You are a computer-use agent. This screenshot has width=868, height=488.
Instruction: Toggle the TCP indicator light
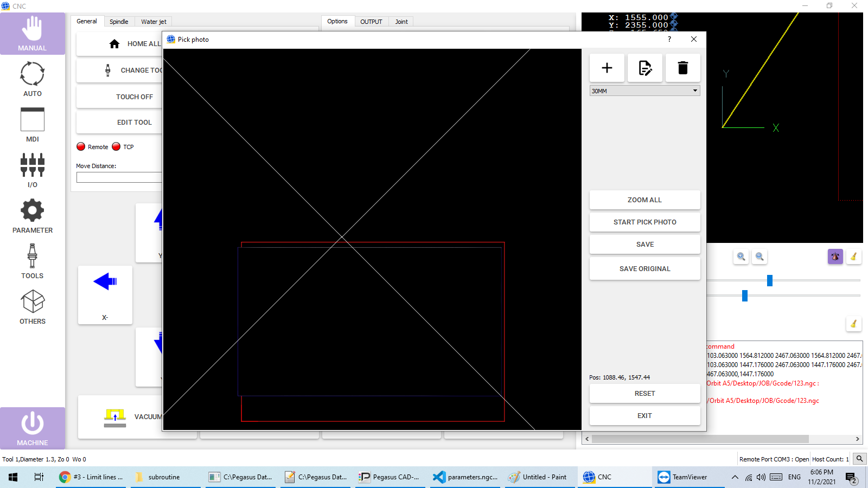pos(116,146)
